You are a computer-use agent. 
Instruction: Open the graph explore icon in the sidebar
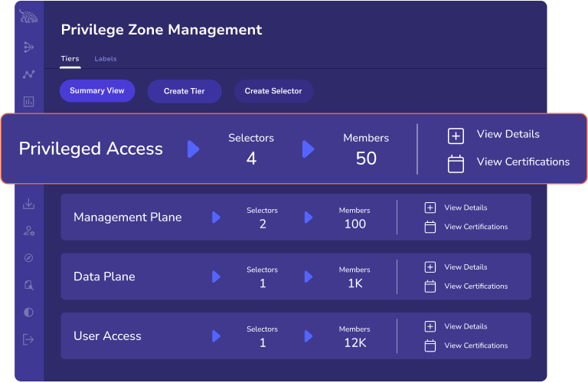click(x=29, y=47)
